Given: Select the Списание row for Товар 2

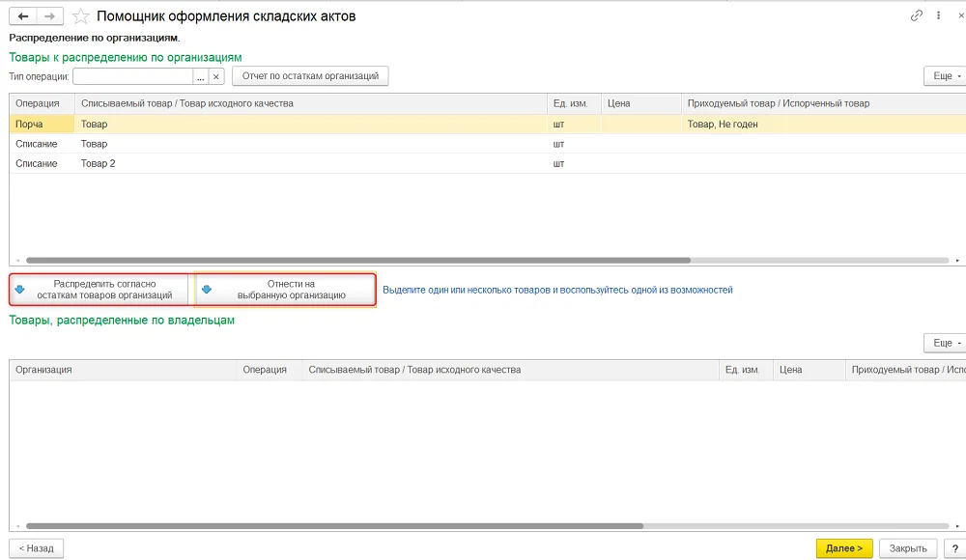Looking at the screenshot, I should point(487,163).
